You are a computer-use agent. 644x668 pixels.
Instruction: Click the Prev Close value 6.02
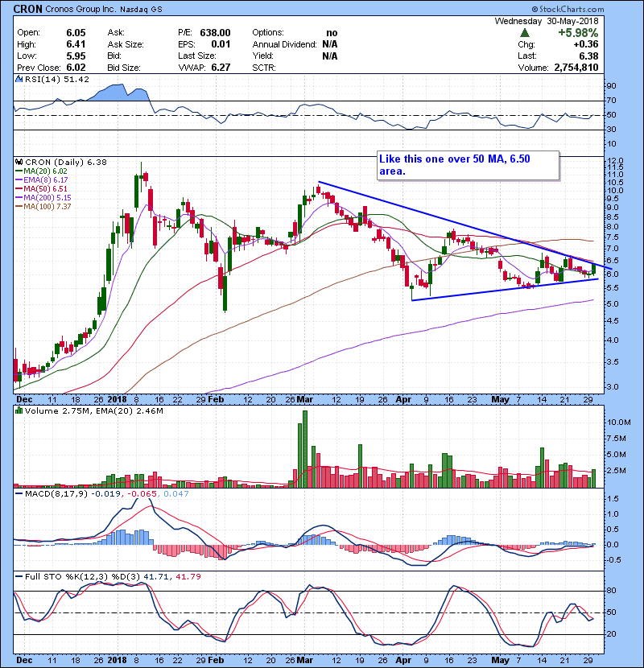pos(76,68)
